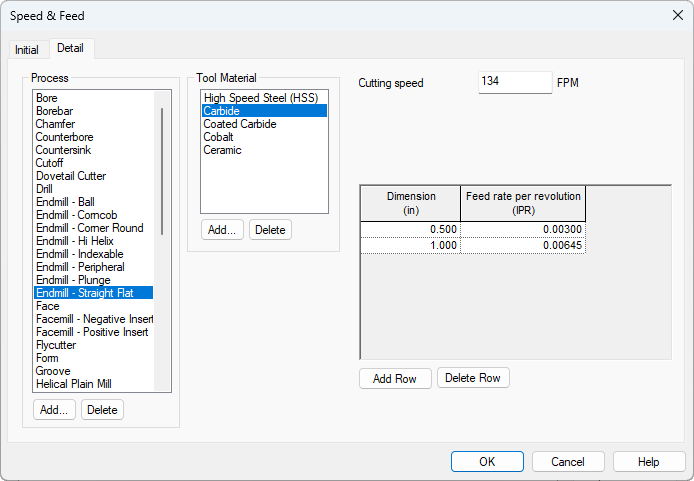Select the Detail tab
Screen dimensions: 694x481
point(71,48)
